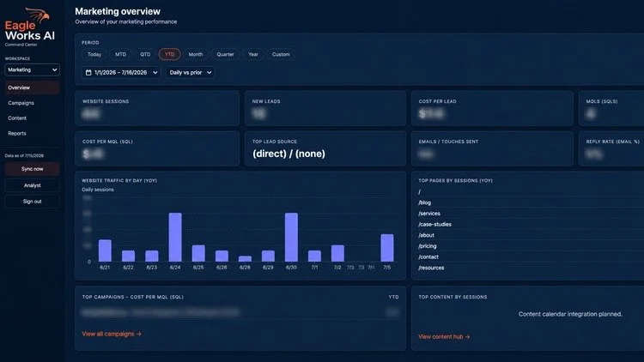Select the MTD period pill
Image resolution: width=644 pixels, height=362 pixels.
pos(120,54)
